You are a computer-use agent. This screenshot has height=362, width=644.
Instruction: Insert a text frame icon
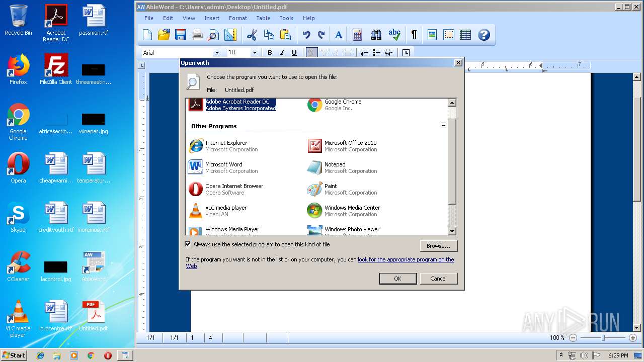[x=448, y=35]
